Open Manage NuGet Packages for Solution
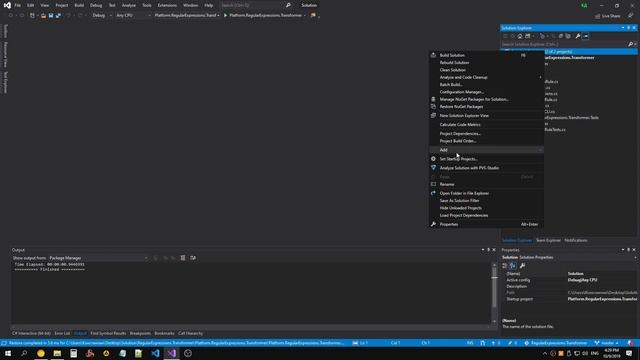Viewport: 640px width, 360px height. [x=474, y=99]
